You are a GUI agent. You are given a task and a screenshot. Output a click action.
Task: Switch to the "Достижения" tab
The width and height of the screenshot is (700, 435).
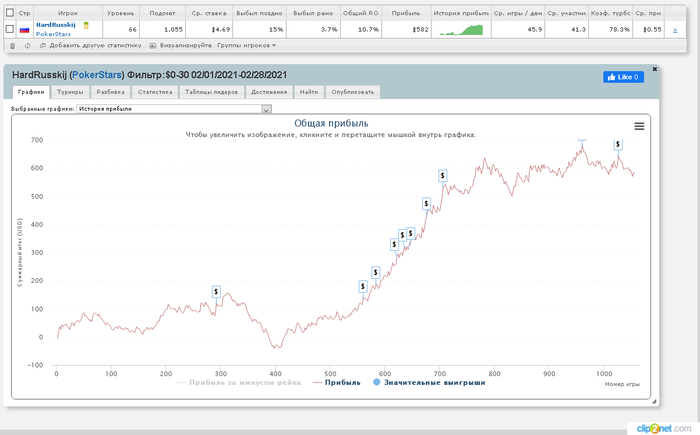pos(269,92)
